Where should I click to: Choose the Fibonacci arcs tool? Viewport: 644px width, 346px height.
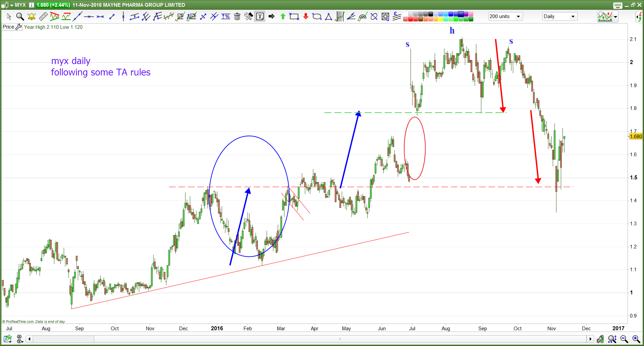[363, 16]
